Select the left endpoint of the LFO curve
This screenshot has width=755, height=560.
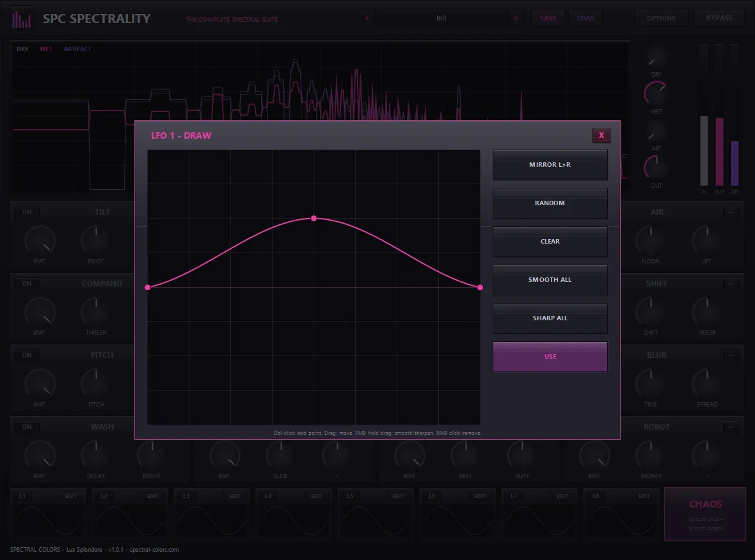click(x=148, y=287)
